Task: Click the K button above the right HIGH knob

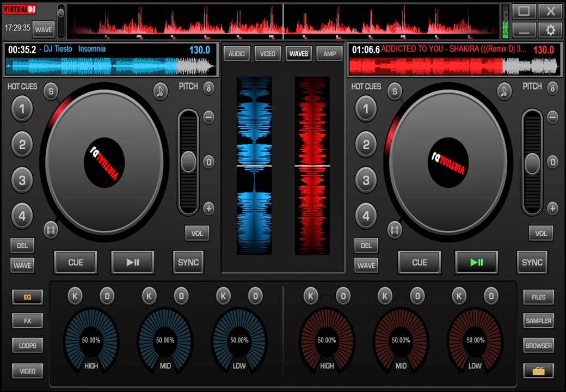Action: 311,296
